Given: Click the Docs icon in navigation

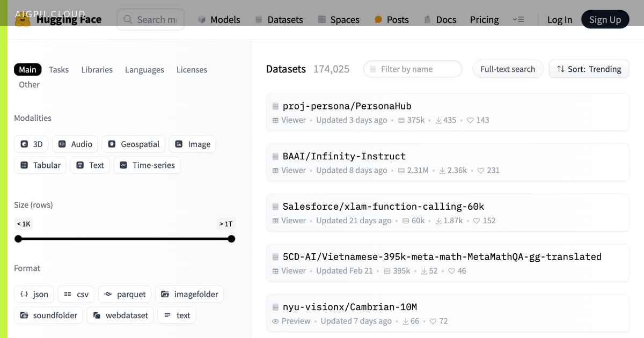Looking at the screenshot, I should point(427,19).
